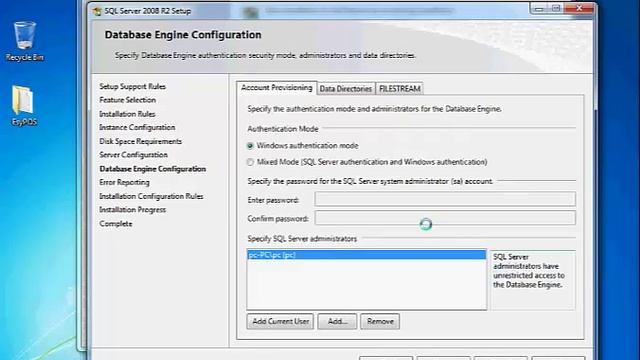640x360 pixels.
Task: Minimize the SQL Server Setup window
Action: 539,9
